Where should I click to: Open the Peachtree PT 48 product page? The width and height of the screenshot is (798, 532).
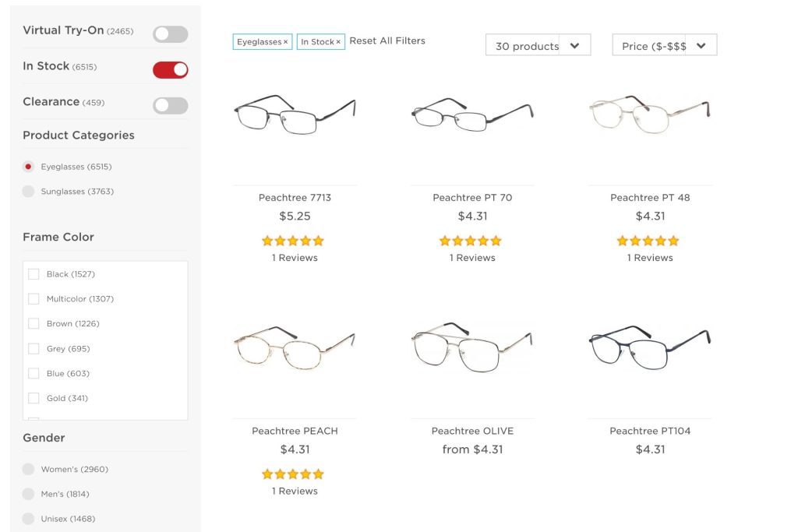[648, 197]
